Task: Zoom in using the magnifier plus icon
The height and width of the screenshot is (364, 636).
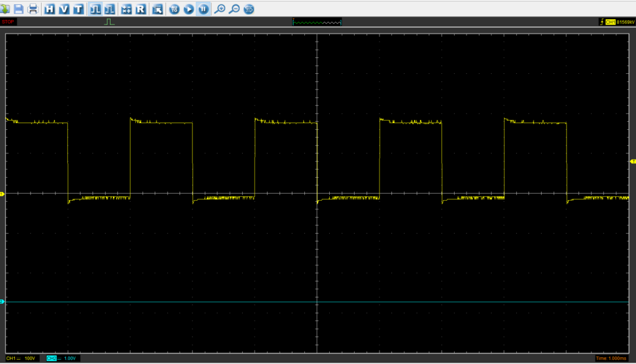Action: coord(219,9)
